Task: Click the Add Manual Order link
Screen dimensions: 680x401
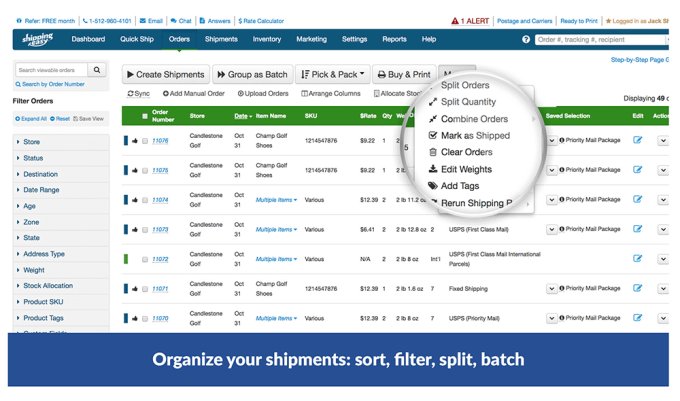Action: (193, 93)
